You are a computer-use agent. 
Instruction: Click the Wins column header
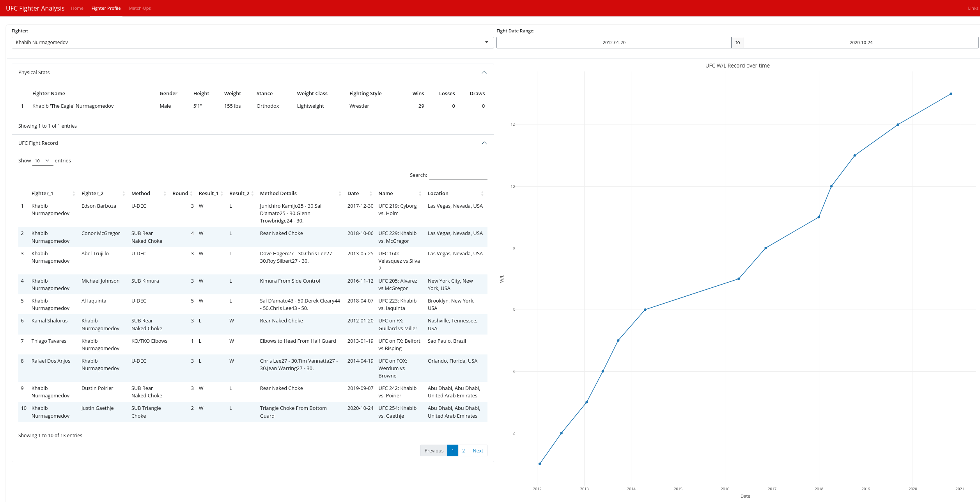click(x=418, y=94)
